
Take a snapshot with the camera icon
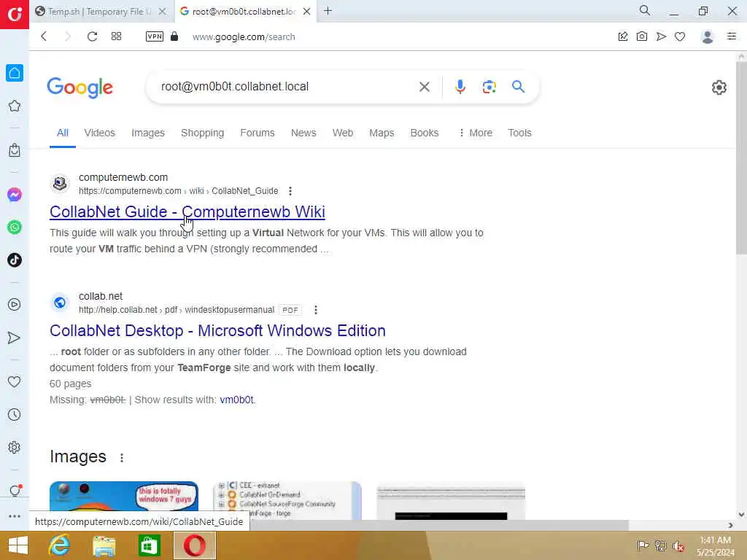point(642,36)
